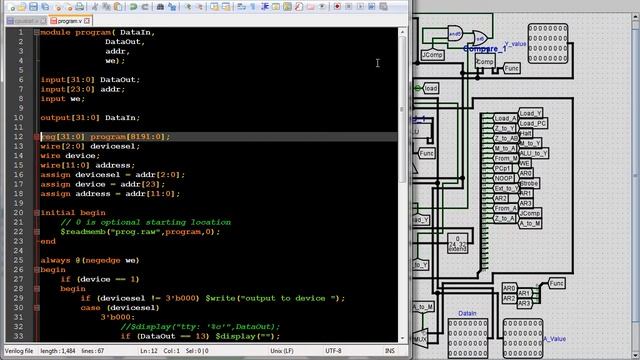Select the A_to_M label in the circuit control block
Image resolution: width=640 pixels, height=360 pixels.
click(530, 223)
